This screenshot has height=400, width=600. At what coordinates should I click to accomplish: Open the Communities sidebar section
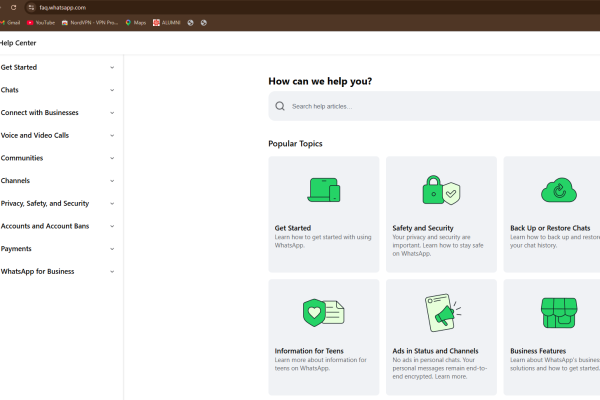click(22, 158)
